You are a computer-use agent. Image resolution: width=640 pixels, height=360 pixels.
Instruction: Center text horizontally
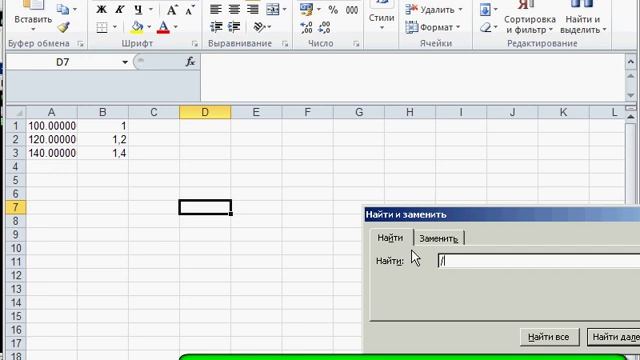pos(234,9)
